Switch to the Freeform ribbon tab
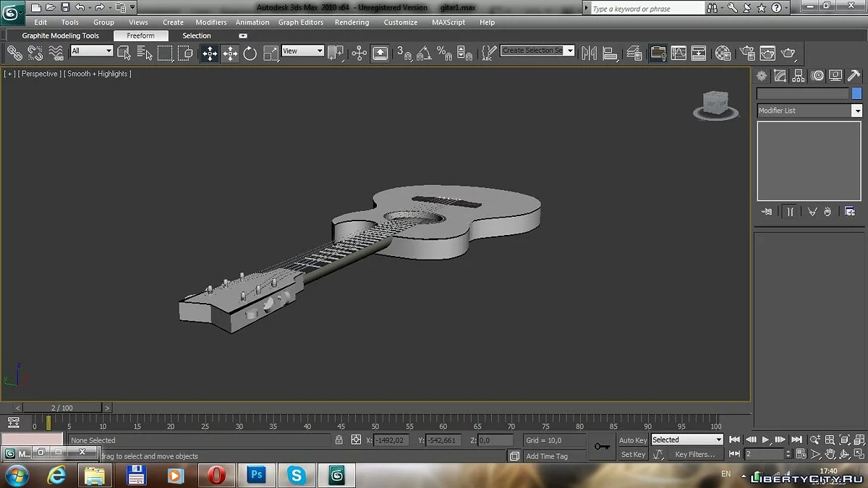The height and width of the screenshot is (488, 868). [140, 35]
